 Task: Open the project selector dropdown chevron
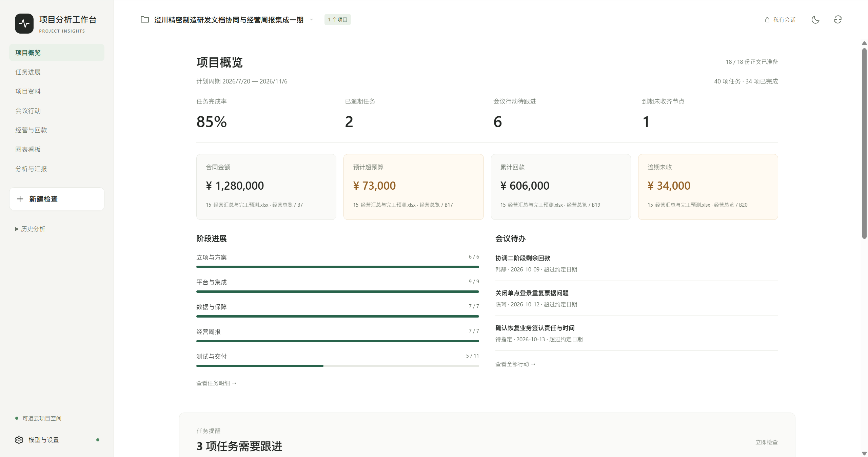(x=311, y=20)
